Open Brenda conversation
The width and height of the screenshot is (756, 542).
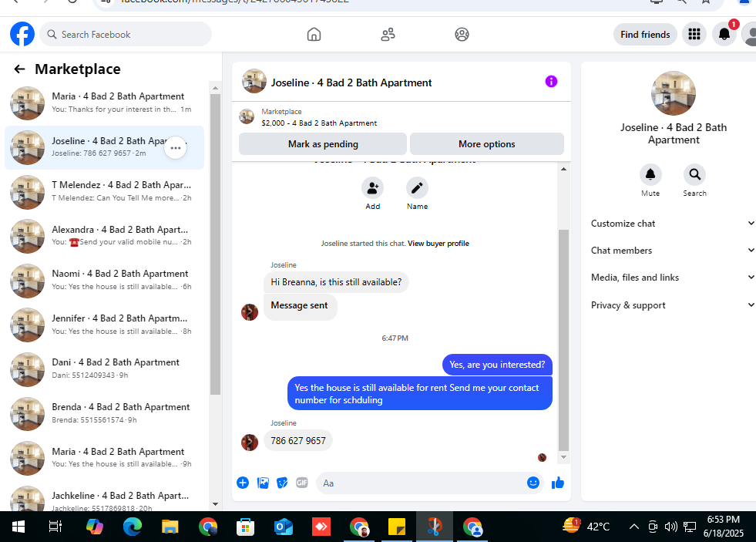coord(105,413)
